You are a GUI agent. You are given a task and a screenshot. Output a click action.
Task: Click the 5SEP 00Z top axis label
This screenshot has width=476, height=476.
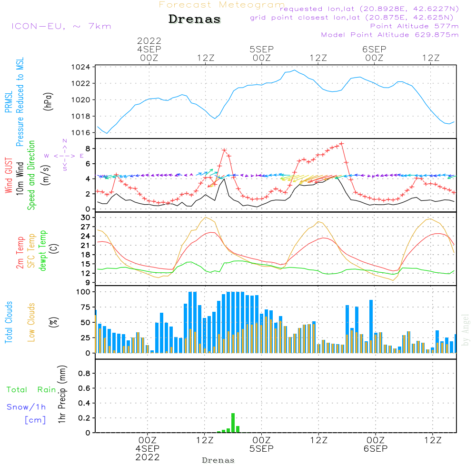262,53
